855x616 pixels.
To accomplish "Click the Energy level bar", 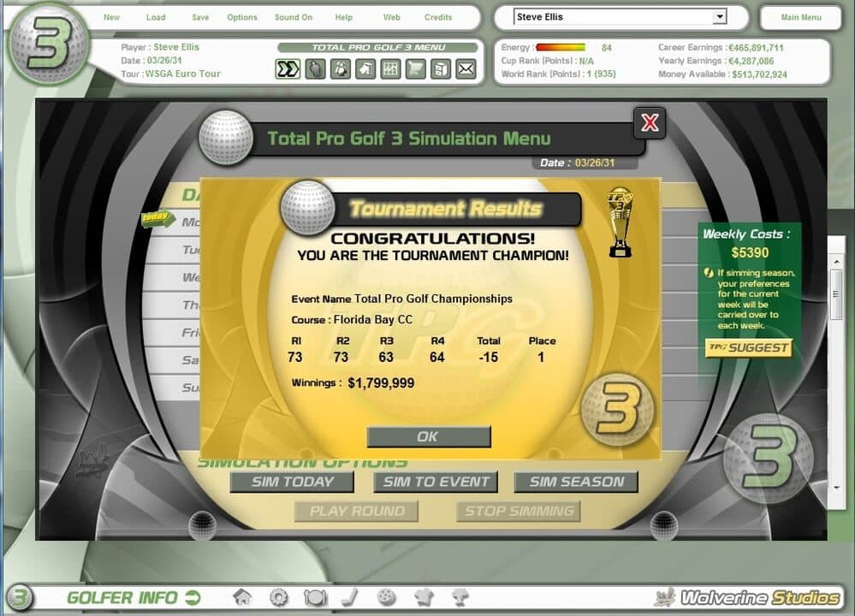I will [561, 47].
